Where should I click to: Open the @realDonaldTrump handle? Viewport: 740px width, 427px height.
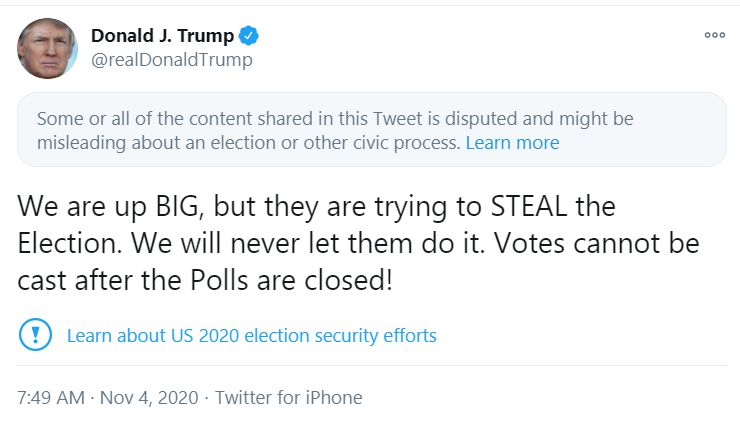pyautogui.click(x=172, y=60)
